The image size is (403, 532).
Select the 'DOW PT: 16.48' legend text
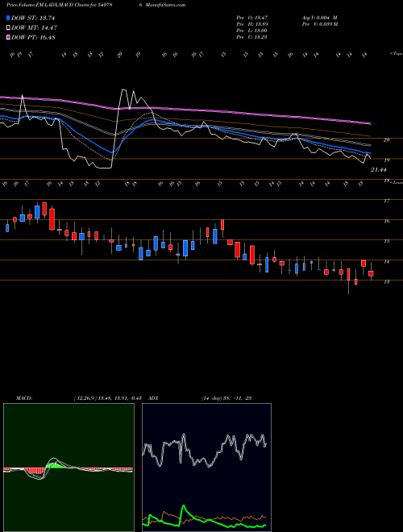[x=33, y=38]
